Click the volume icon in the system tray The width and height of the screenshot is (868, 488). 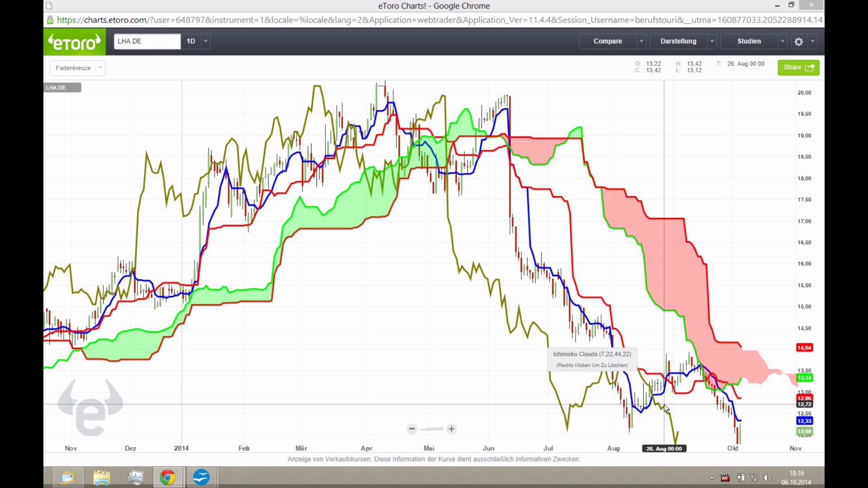click(x=767, y=478)
